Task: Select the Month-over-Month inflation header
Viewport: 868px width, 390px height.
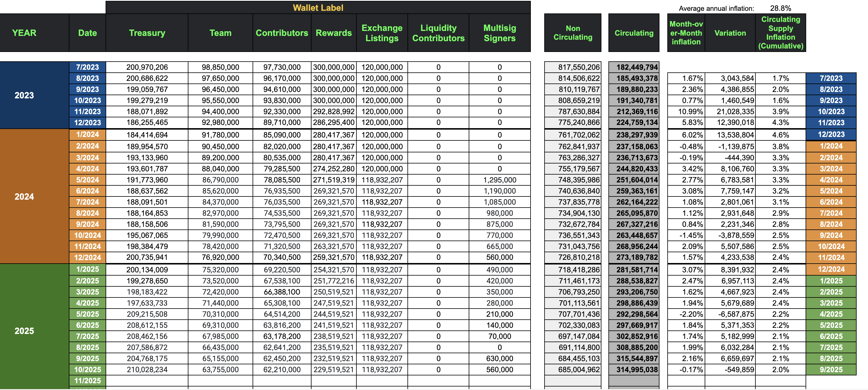Action: pyautogui.click(x=686, y=33)
